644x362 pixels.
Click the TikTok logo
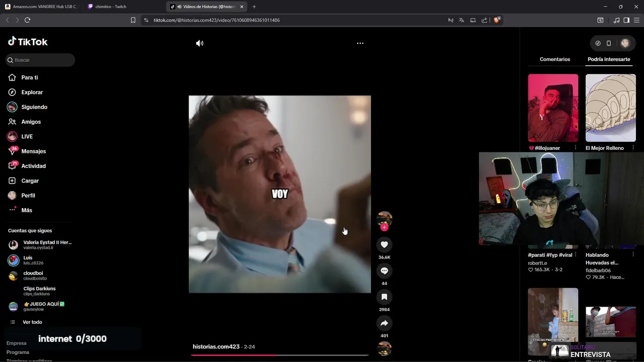(28, 42)
